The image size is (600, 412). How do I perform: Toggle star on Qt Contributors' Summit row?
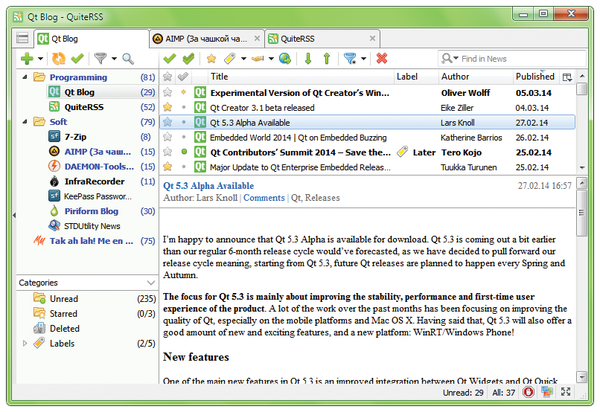click(167, 152)
